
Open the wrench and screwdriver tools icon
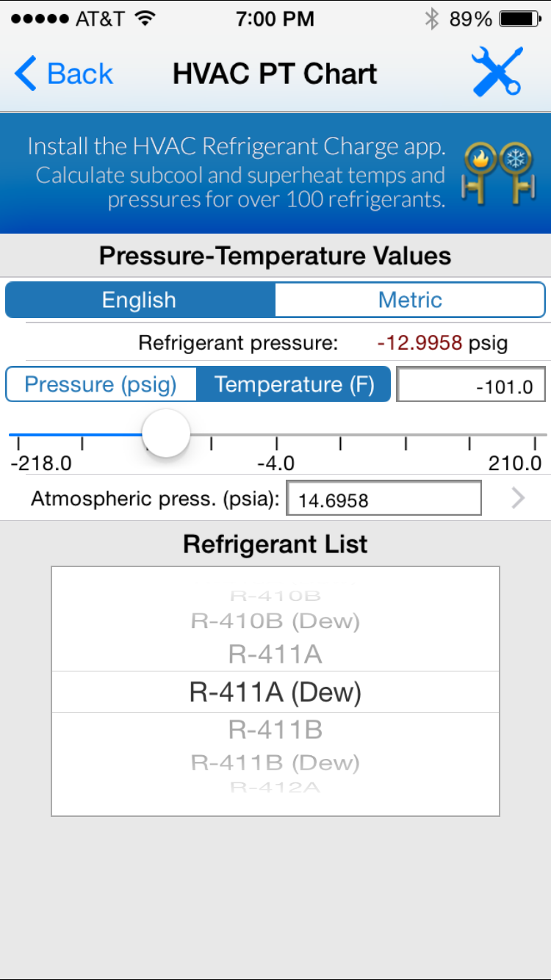pyautogui.click(x=497, y=72)
